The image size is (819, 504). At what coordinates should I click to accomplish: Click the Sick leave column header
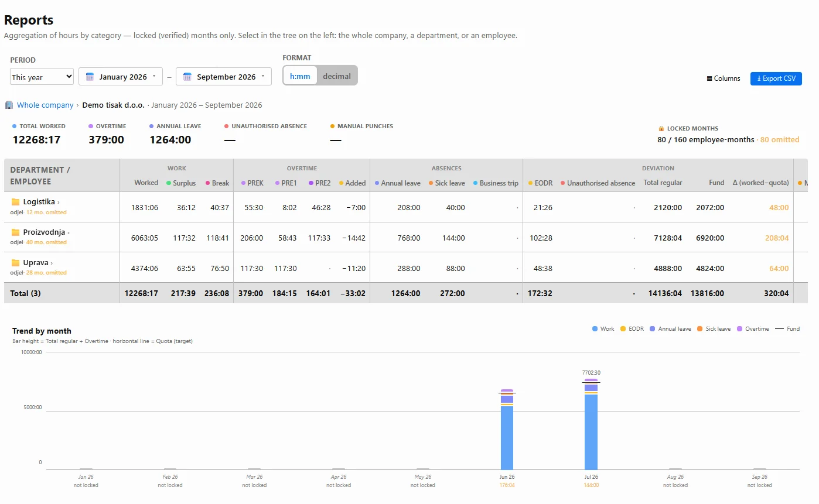coord(446,183)
